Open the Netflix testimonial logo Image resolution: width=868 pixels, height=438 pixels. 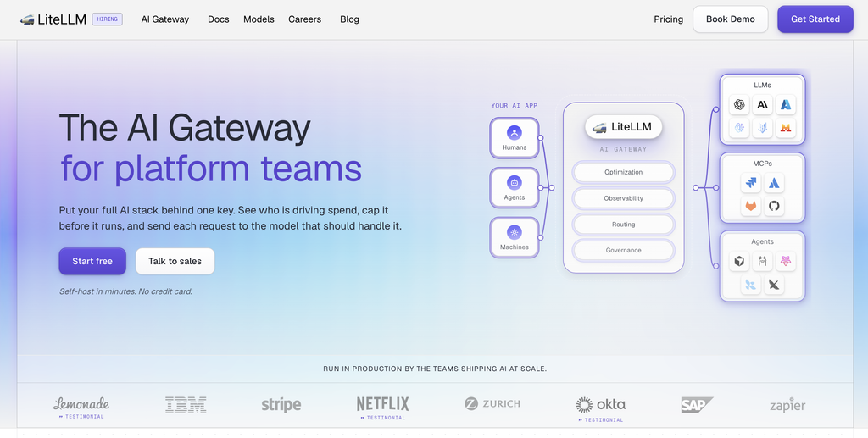382,408
